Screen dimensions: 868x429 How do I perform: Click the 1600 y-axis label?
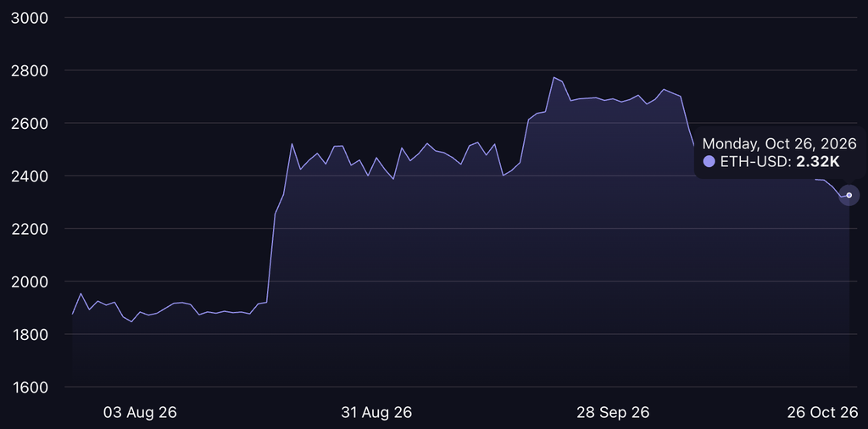coord(30,387)
